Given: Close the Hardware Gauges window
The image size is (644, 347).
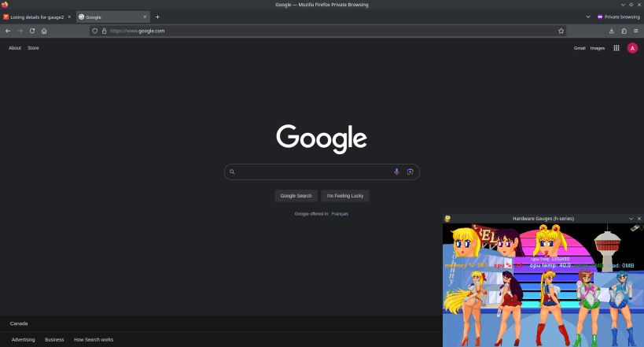Looking at the screenshot, I should tap(639, 219).
